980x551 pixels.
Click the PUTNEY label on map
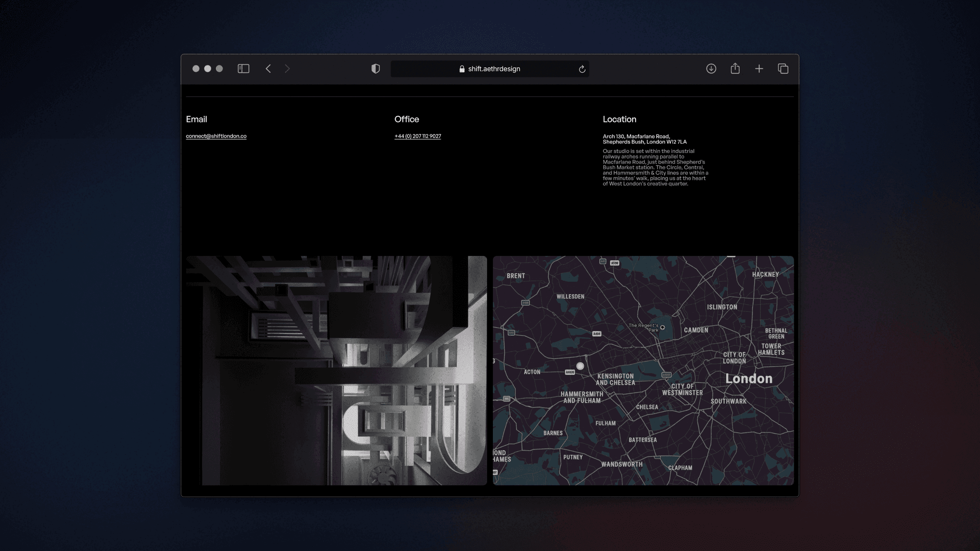pyautogui.click(x=573, y=457)
